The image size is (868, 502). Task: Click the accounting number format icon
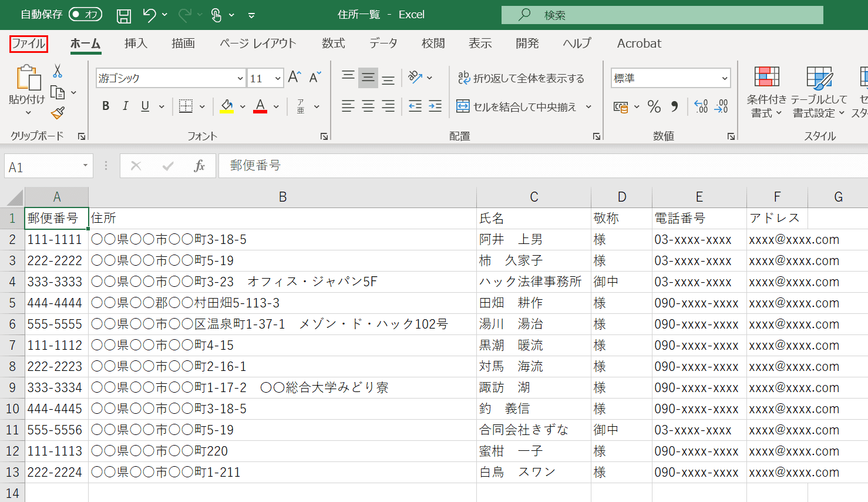click(x=620, y=106)
